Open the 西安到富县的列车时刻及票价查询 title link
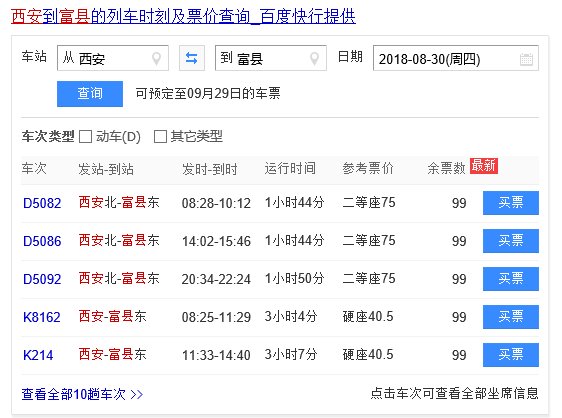562x418 pixels. coord(183,16)
